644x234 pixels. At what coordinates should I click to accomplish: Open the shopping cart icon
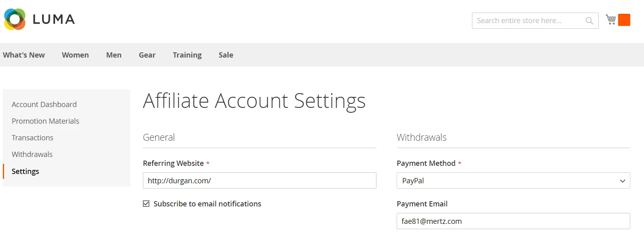pyautogui.click(x=611, y=19)
